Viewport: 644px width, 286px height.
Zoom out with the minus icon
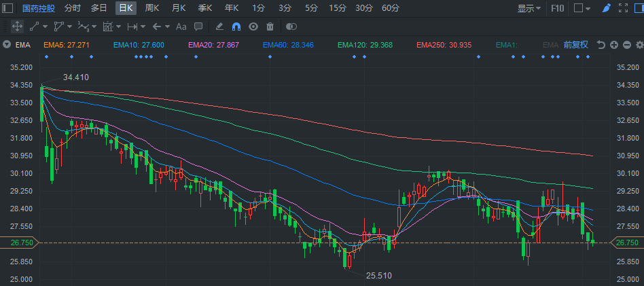tap(627, 46)
